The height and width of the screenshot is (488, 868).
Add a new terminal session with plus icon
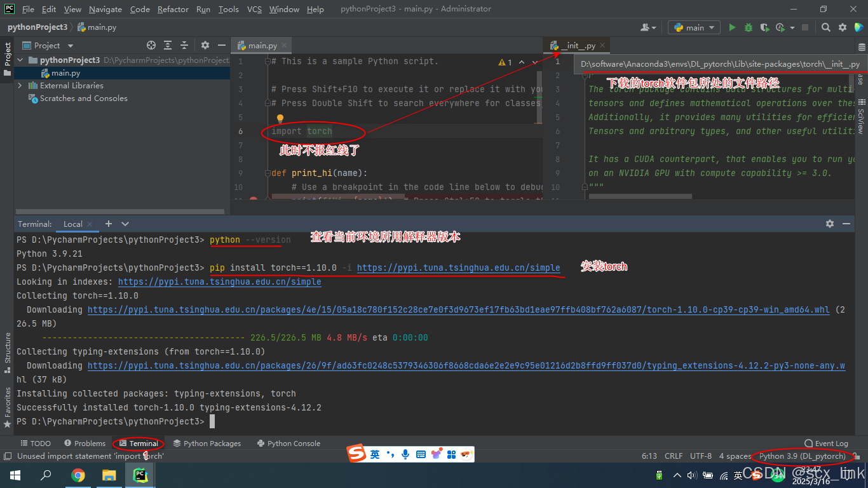pyautogui.click(x=109, y=224)
